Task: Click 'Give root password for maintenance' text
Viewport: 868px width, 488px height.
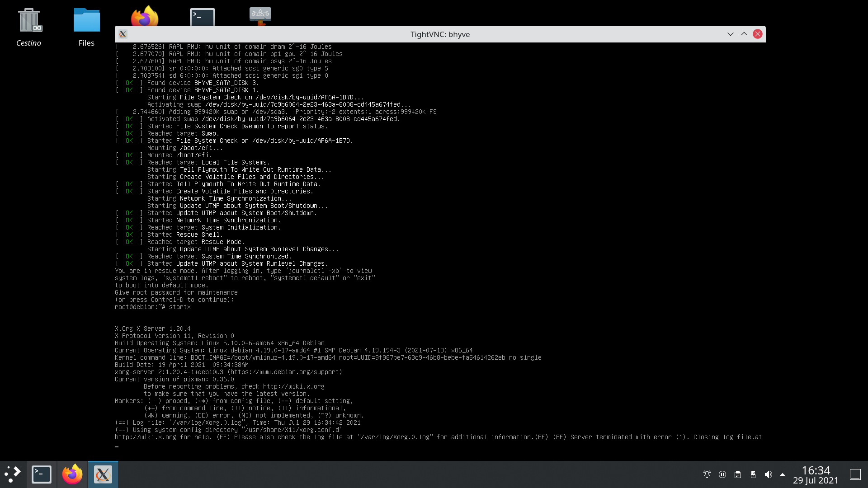Action: pyautogui.click(x=176, y=292)
